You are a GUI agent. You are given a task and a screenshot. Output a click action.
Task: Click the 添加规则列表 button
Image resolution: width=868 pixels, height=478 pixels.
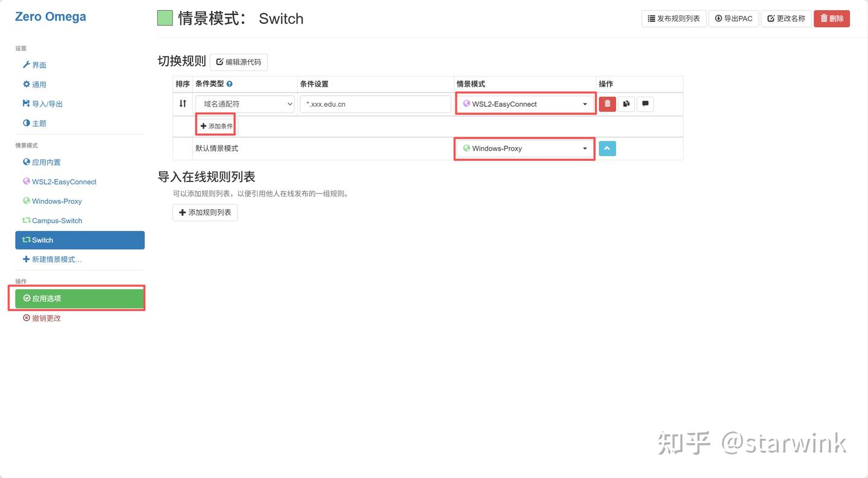point(205,213)
